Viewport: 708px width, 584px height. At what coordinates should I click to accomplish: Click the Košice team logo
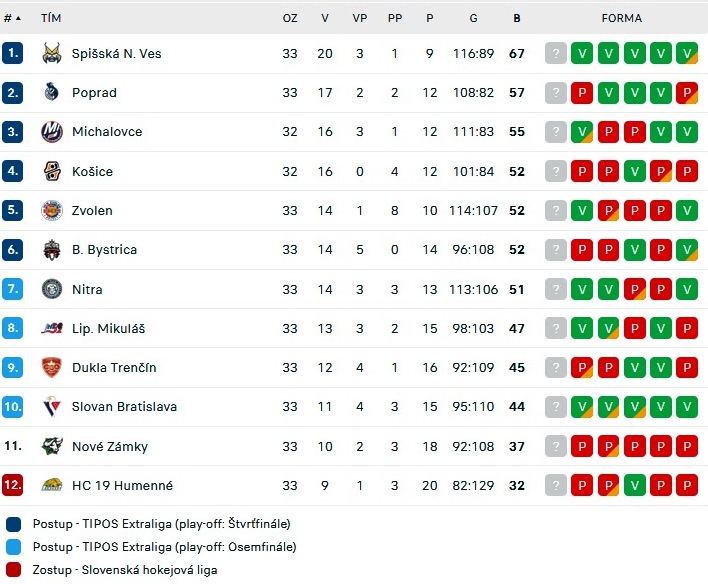click(x=51, y=171)
